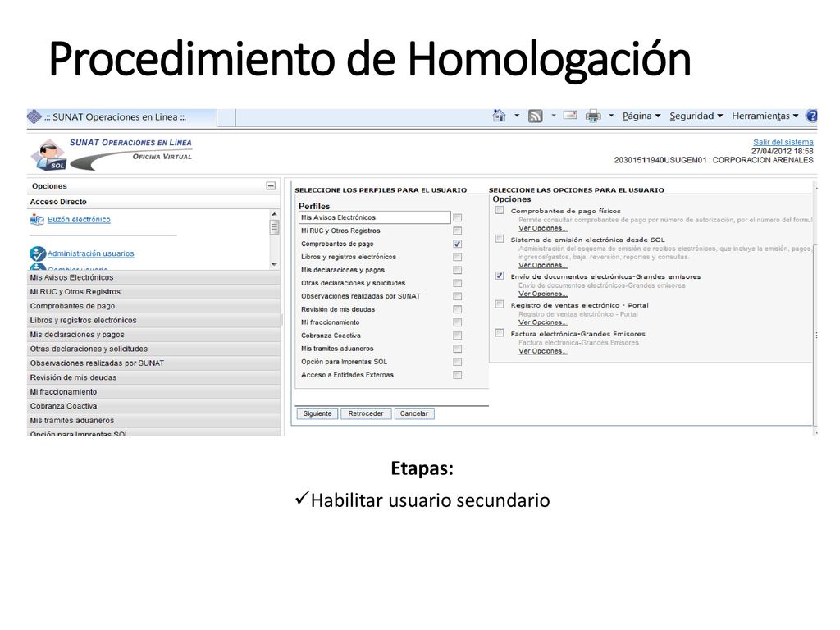This screenshot has height=630, width=840.
Task: Click the SUNAT SOL logo
Action: point(48,155)
